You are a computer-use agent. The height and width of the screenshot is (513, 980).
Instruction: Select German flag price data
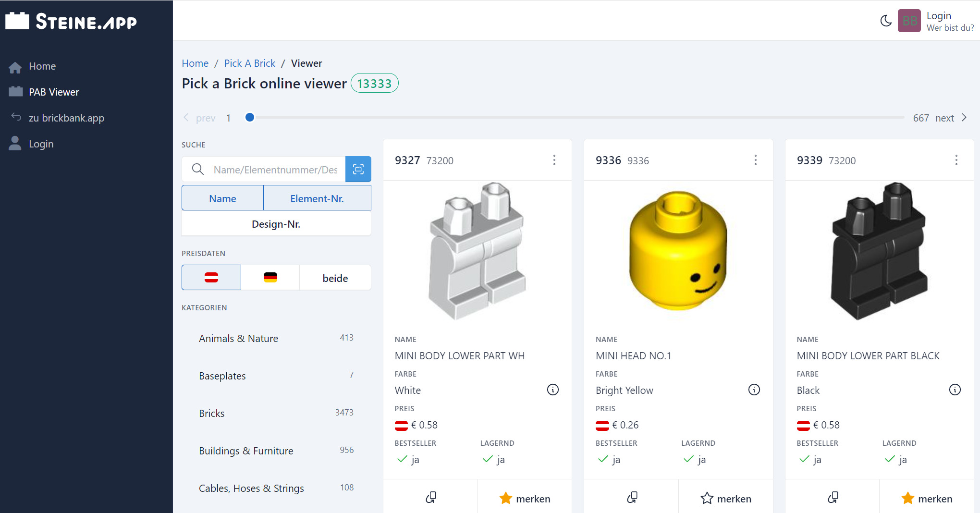pyautogui.click(x=270, y=277)
